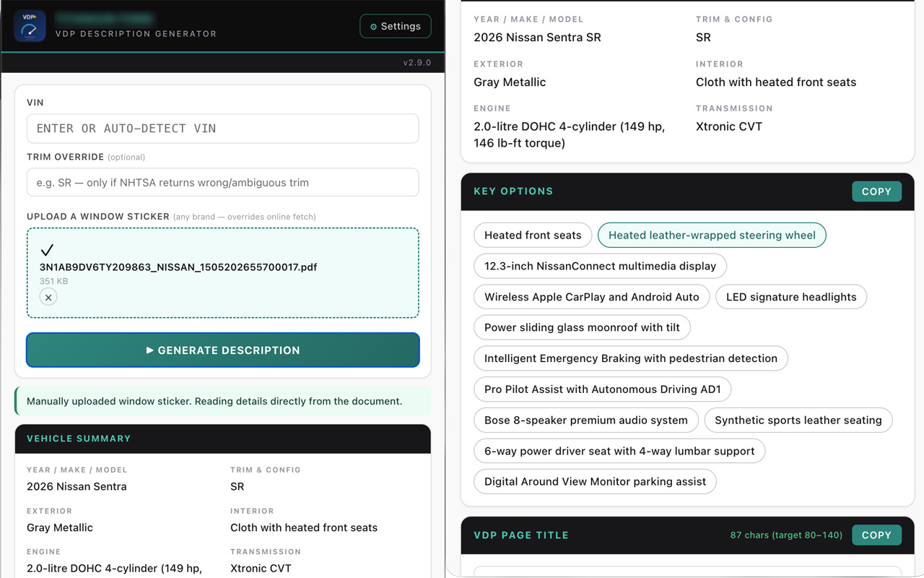
Task: Click the 'VEHICLE SUMMARY' section header
Action: [x=79, y=439]
